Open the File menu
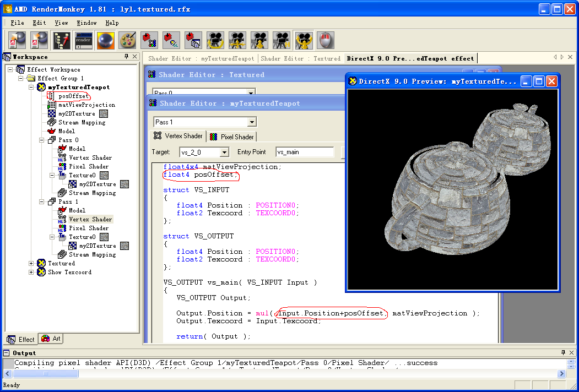579x392 pixels. pyautogui.click(x=17, y=23)
